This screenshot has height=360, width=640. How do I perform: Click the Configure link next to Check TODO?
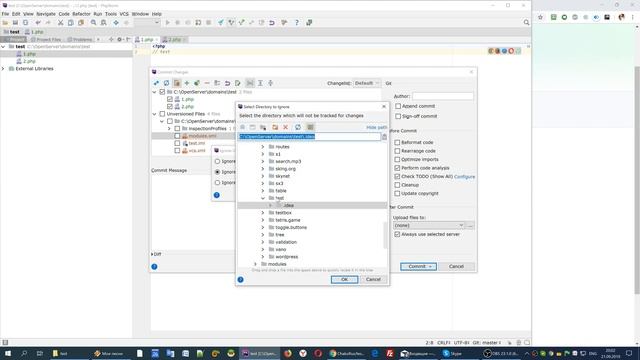[464, 177]
